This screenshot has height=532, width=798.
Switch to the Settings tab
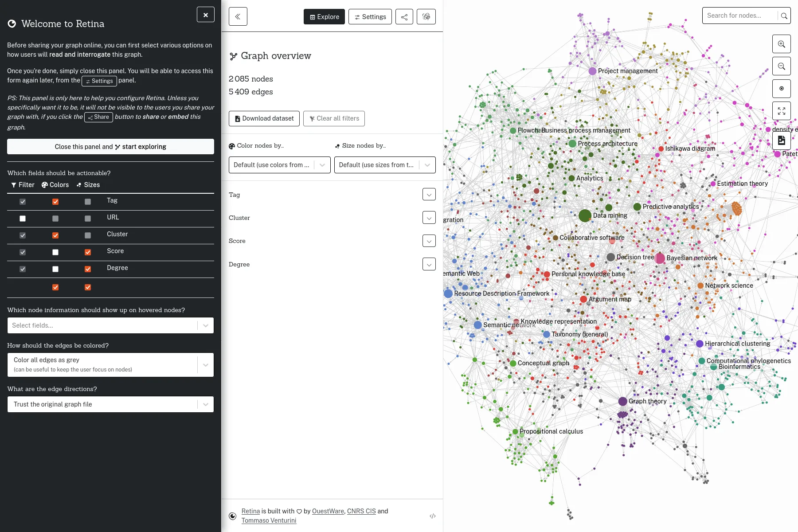click(x=370, y=17)
